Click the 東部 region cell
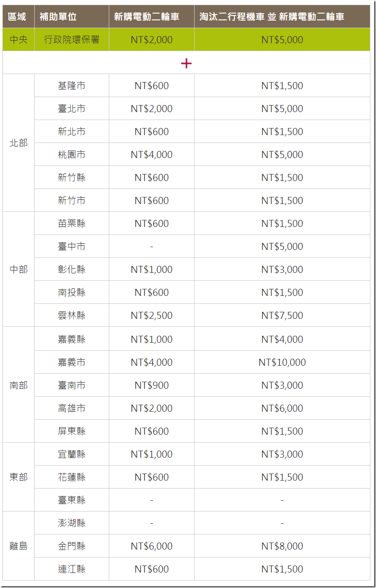This screenshot has width=376, height=588. tap(19, 477)
